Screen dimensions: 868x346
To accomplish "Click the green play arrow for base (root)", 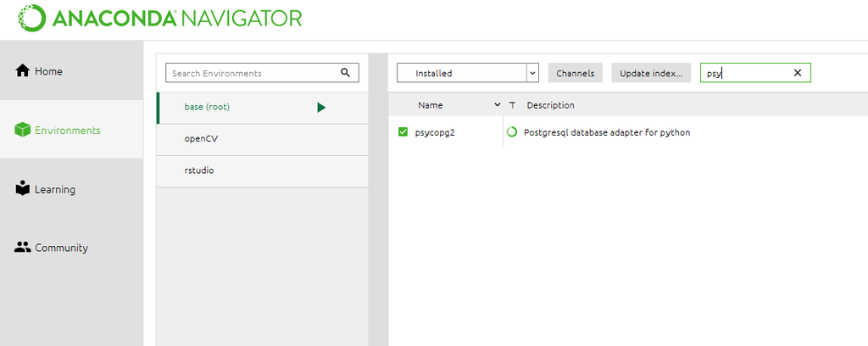I will 321,108.
